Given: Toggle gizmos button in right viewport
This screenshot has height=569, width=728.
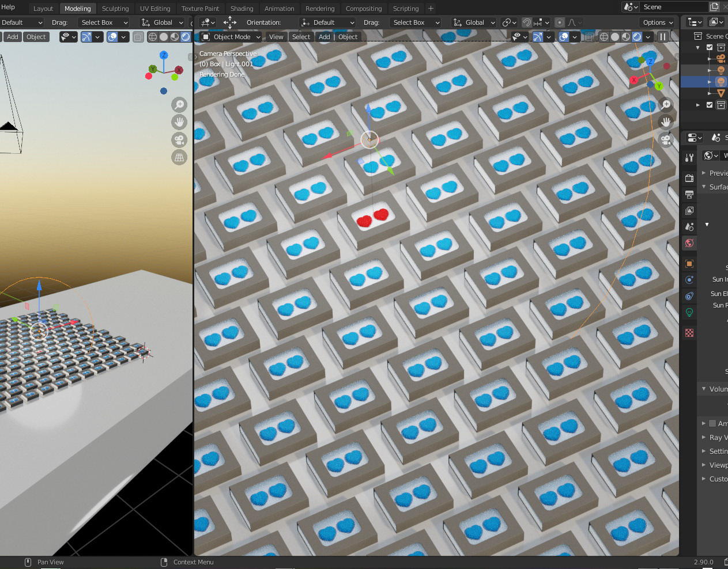Looking at the screenshot, I should point(538,37).
